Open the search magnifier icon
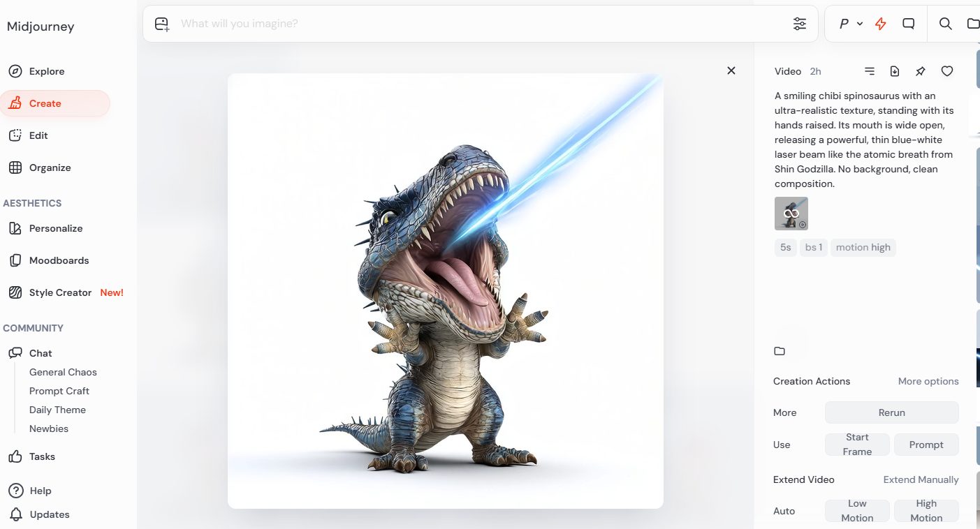 945,24
